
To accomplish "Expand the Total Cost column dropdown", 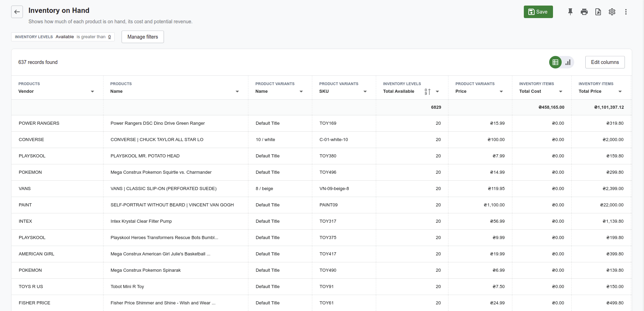I will tap(561, 91).
